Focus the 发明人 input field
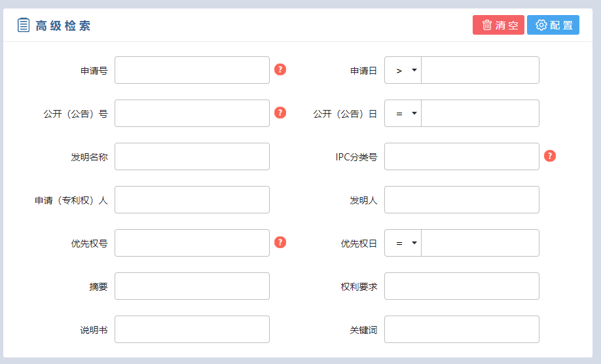 [462, 200]
